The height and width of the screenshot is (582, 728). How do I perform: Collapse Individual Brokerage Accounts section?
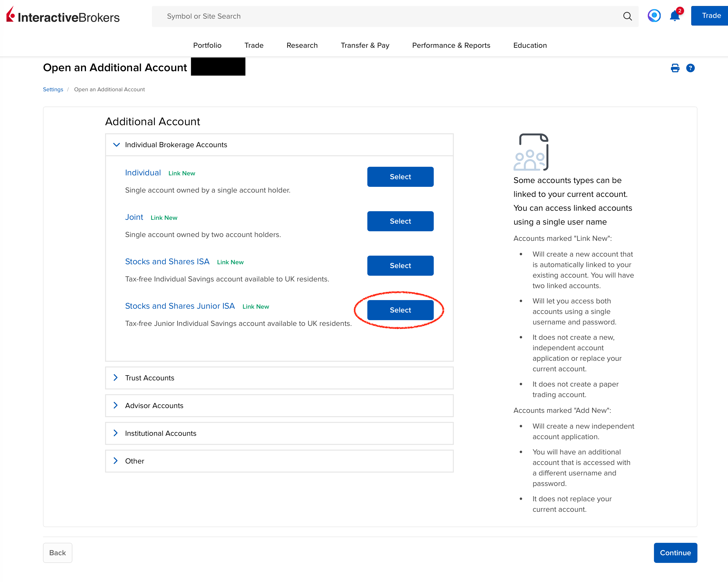pos(117,145)
